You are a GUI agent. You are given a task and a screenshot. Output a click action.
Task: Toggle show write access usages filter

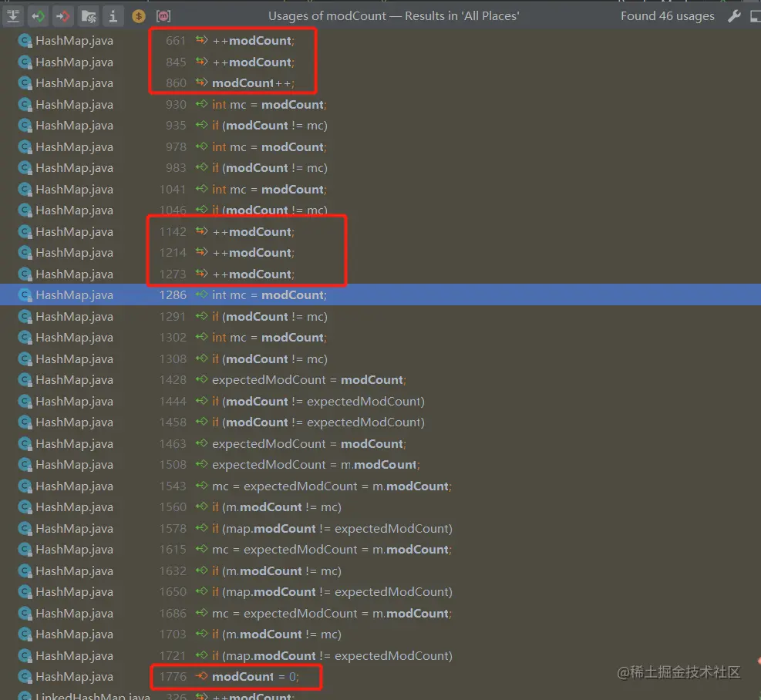click(x=63, y=16)
